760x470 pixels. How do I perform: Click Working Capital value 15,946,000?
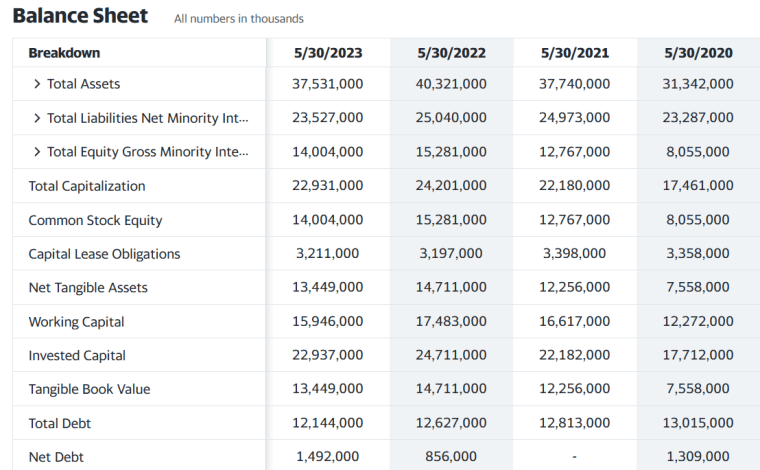[x=328, y=321]
